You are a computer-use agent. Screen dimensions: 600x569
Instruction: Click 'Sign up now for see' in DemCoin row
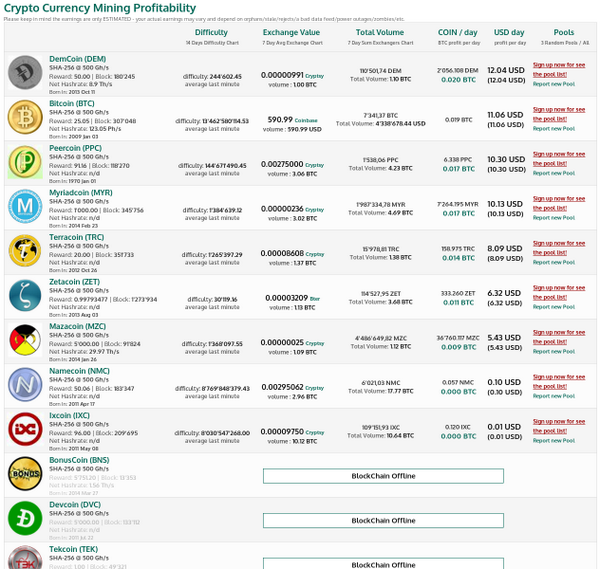point(559,65)
